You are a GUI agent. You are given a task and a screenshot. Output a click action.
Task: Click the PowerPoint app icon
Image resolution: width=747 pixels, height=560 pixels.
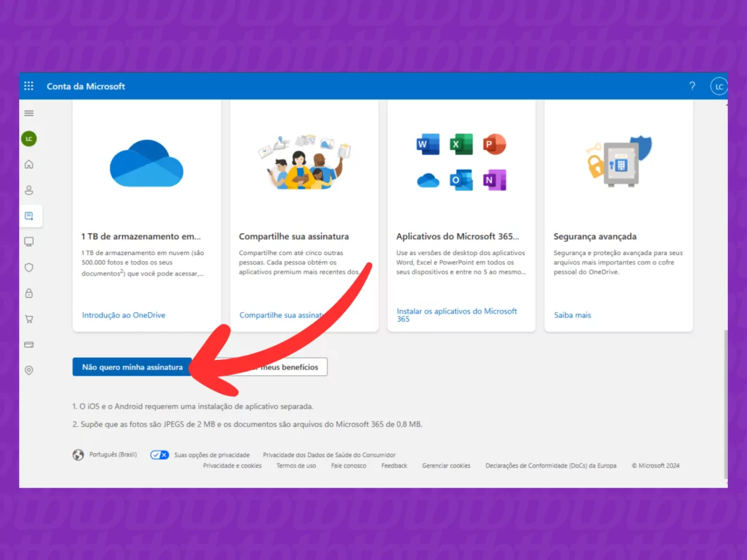(495, 144)
